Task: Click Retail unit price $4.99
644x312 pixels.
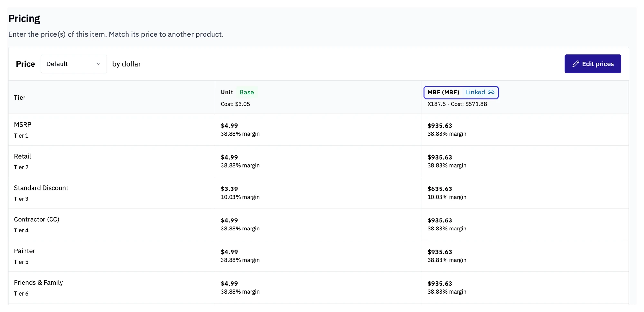Action: (229, 157)
